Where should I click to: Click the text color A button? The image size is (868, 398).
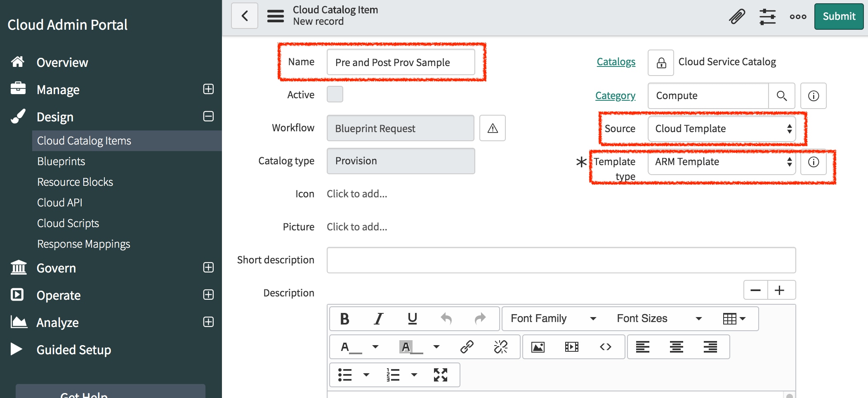351,347
